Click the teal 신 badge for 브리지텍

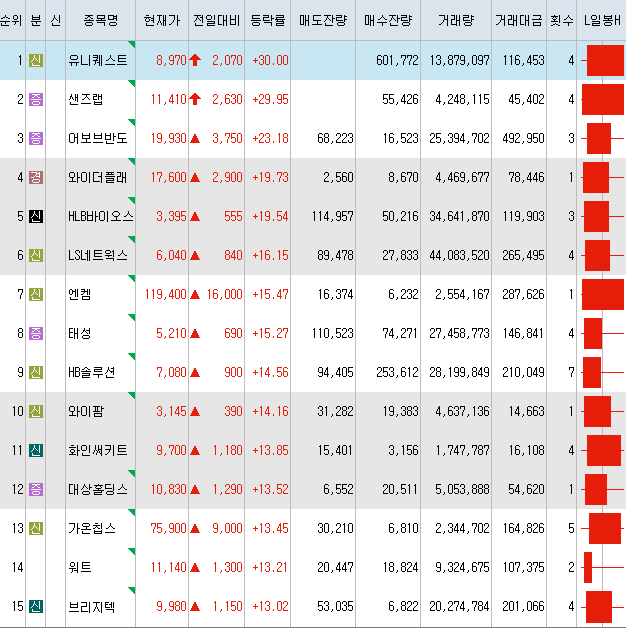(x=36, y=606)
